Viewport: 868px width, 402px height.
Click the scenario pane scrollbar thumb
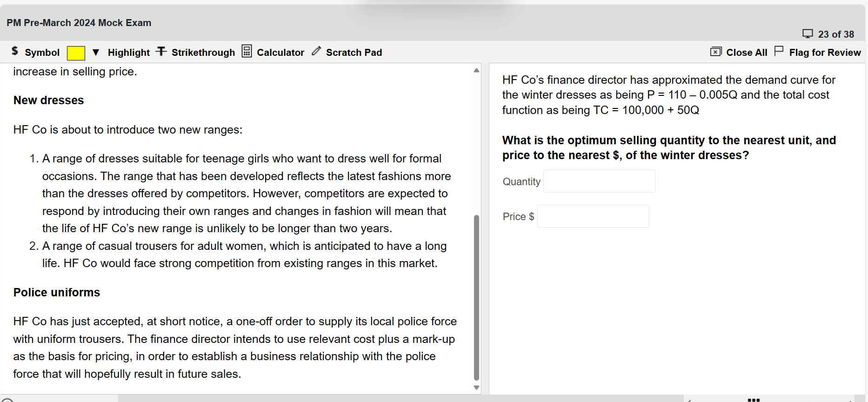476,298
